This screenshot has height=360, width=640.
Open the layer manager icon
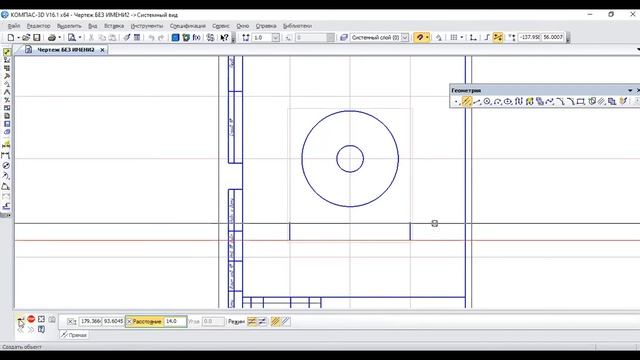click(344, 38)
